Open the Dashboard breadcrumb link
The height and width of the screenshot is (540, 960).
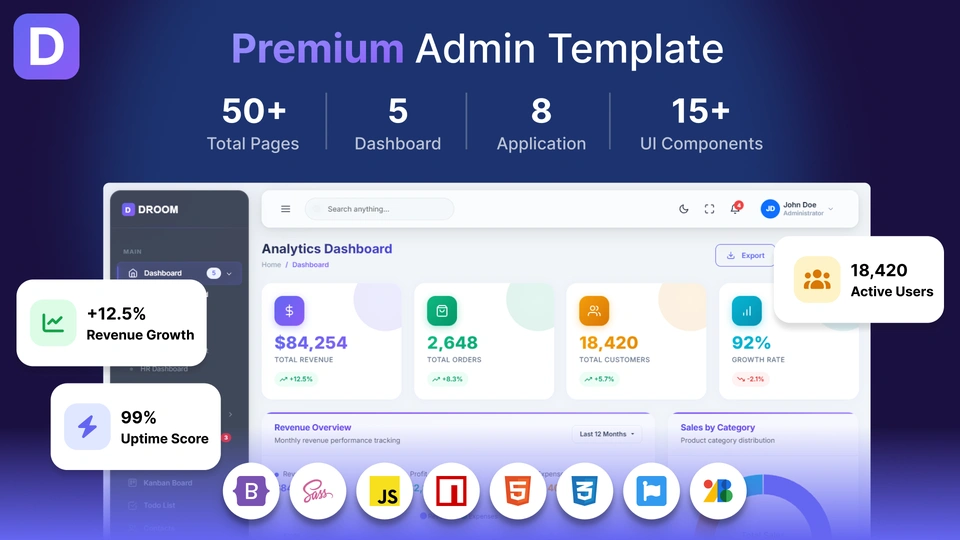310,264
